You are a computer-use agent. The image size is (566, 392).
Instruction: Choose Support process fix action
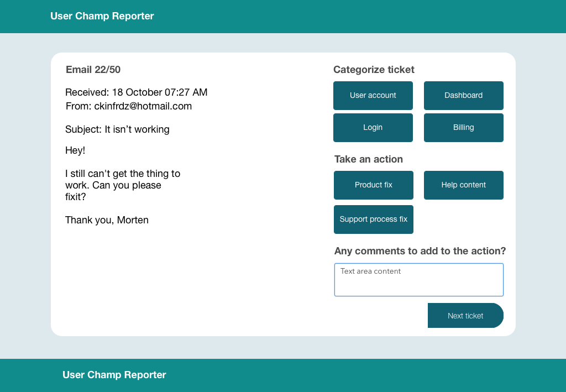tap(374, 219)
